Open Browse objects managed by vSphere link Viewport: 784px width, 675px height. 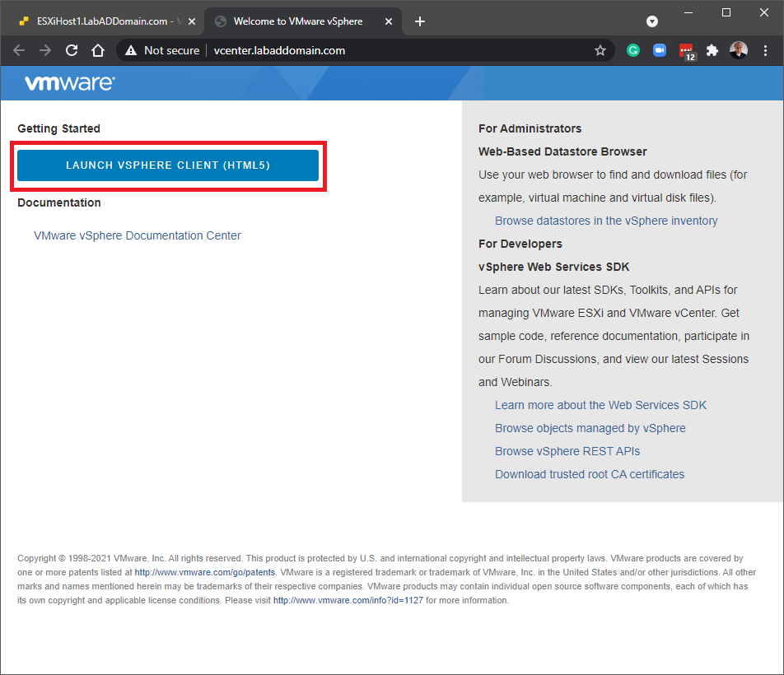pos(590,428)
